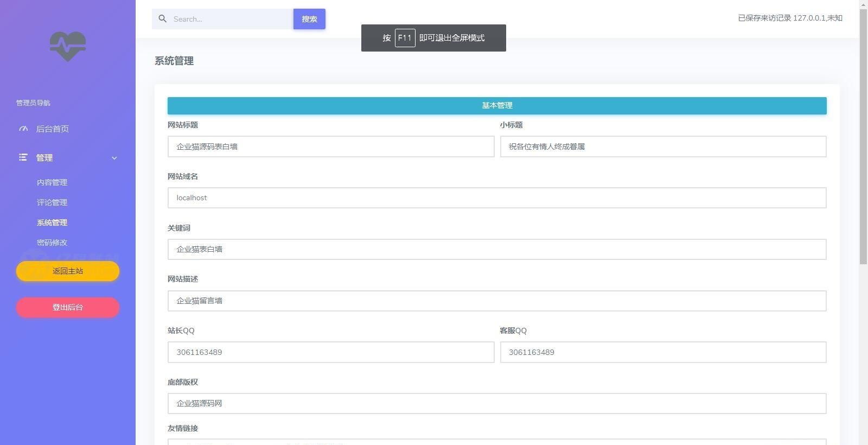
Task: Click the 管理员导航 sidebar label
Action: 33,103
